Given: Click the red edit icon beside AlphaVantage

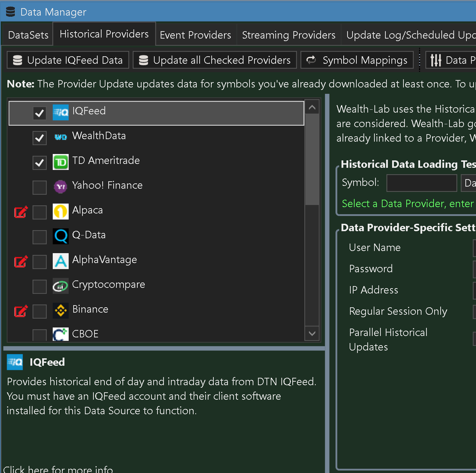Looking at the screenshot, I should coord(21,261).
